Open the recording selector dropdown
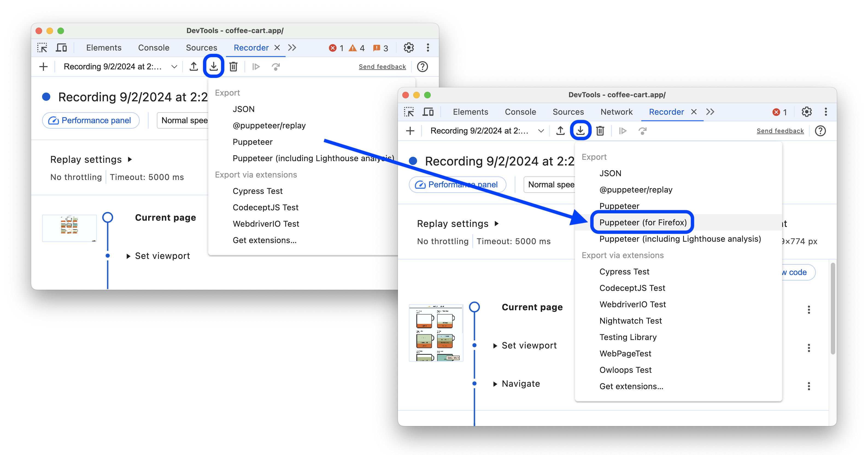 [x=541, y=131]
